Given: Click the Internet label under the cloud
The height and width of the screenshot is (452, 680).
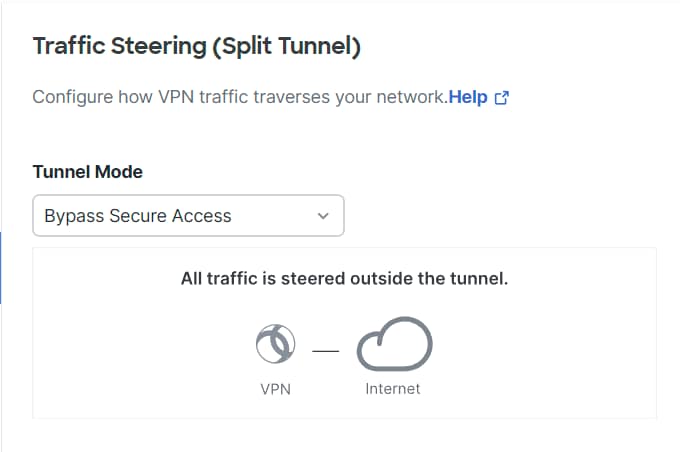Looking at the screenshot, I should click(x=393, y=389).
